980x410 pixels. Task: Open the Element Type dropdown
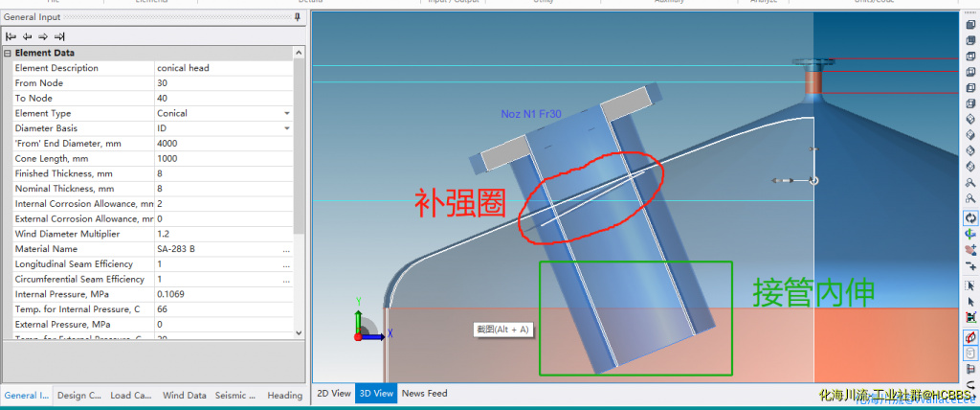(286, 113)
